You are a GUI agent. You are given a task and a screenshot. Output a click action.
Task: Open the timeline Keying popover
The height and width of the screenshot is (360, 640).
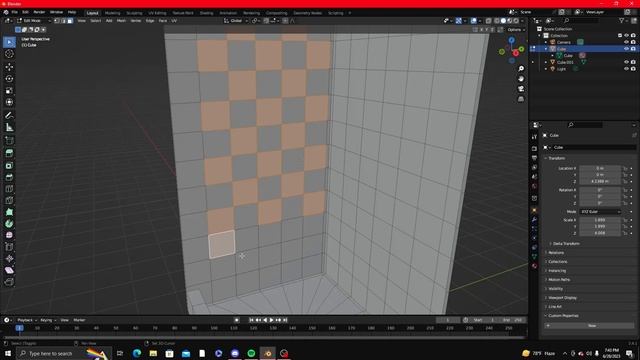pyautogui.click(x=48, y=320)
